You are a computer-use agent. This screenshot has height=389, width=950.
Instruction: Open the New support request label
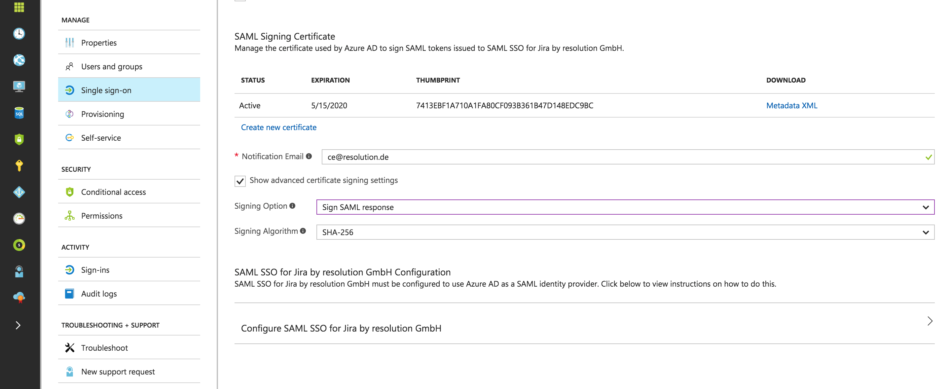coord(118,371)
